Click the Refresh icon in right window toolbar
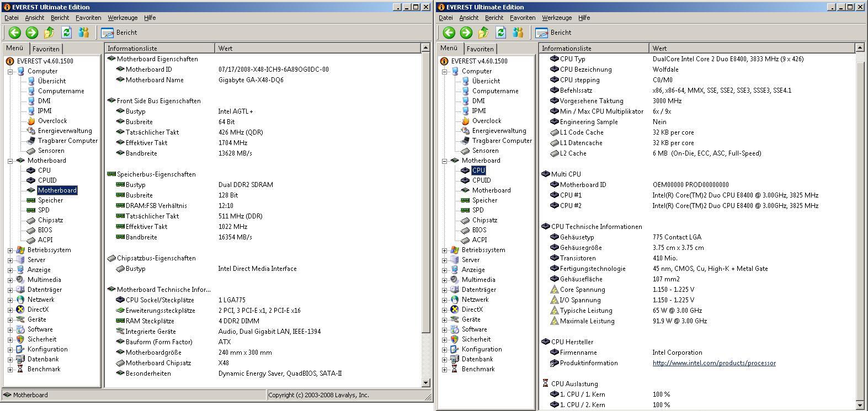This screenshot has height=411, width=868. pos(500,33)
